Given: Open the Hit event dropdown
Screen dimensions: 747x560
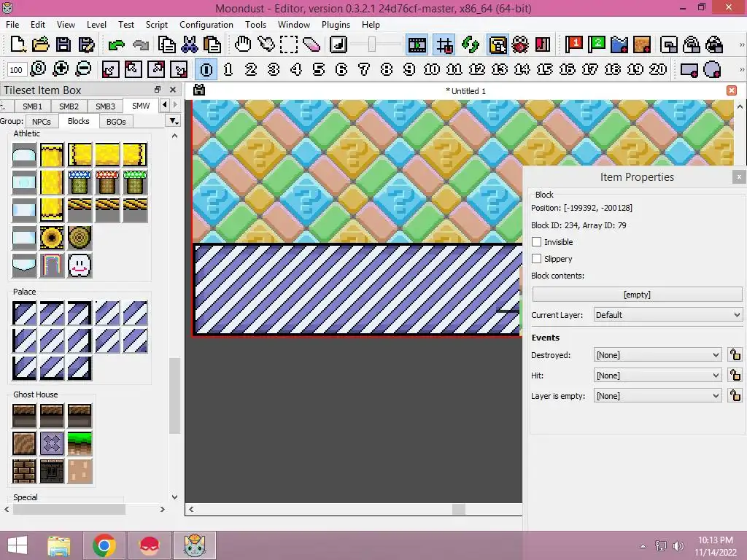Looking at the screenshot, I should pos(657,376).
